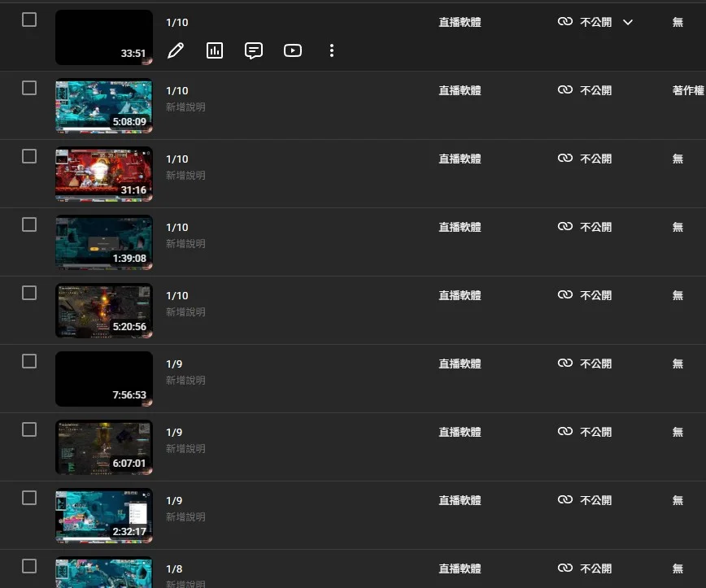Click the link icon in the 5:08:09 video row

point(565,90)
